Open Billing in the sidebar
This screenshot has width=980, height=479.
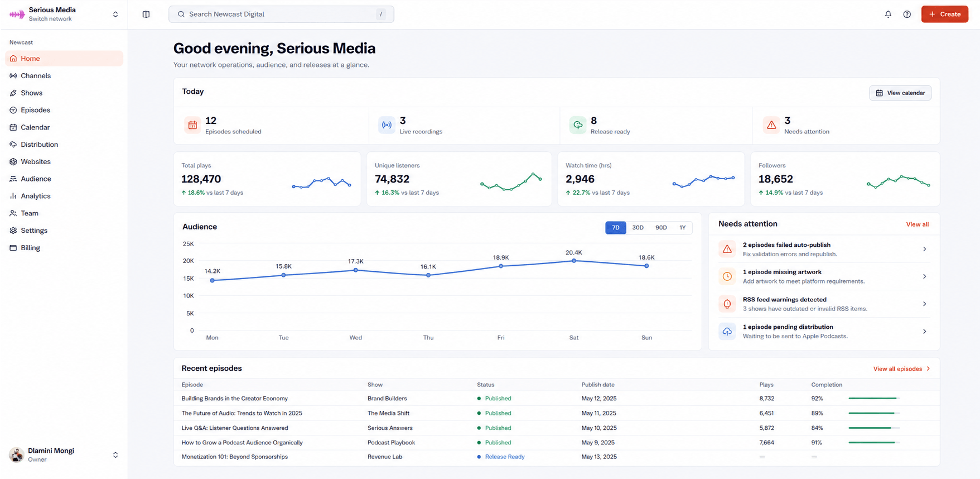64,248
